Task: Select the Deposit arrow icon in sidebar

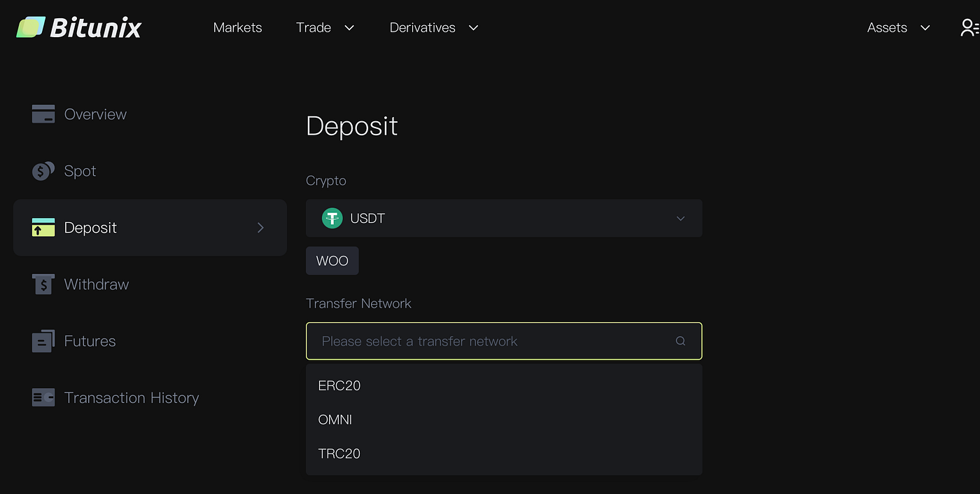Action: click(260, 227)
